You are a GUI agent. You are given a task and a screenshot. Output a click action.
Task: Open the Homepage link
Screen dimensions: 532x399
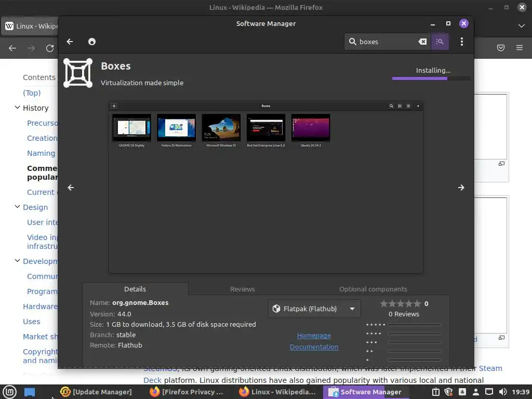pyautogui.click(x=314, y=335)
